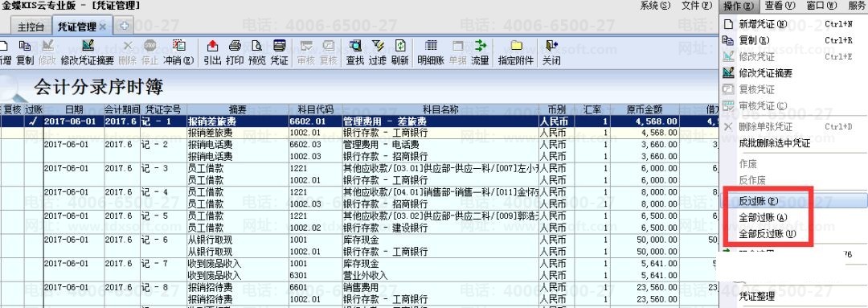Image resolution: width=868 pixels, height=308 pixels.
Task: Refresh the list with 刷新 icon
Action: point(399,46)
